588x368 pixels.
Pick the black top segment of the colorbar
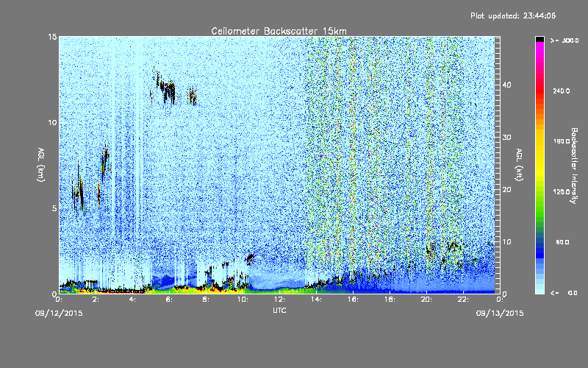pyautogui.click(x=539, y=39)
